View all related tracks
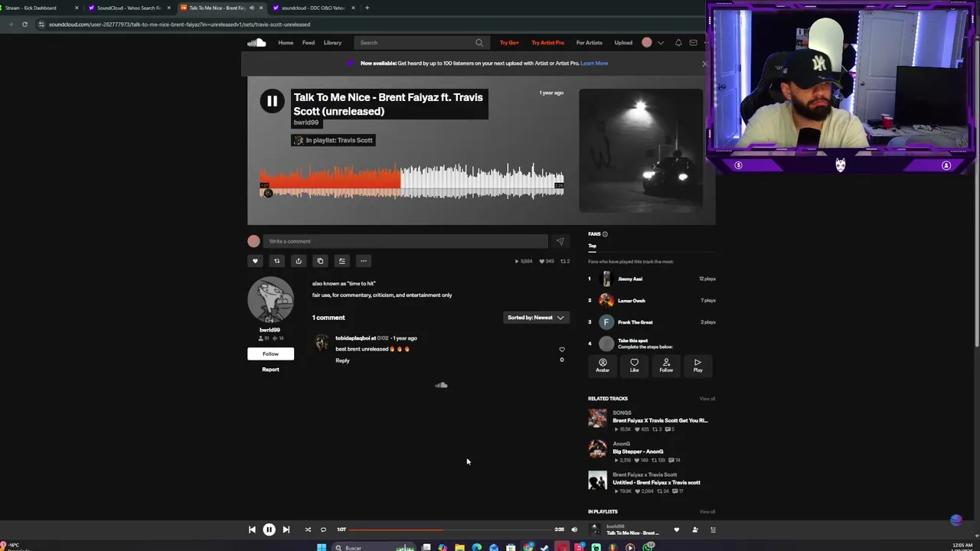The height and width of the screenshot is (551, 980). point(707,399)
